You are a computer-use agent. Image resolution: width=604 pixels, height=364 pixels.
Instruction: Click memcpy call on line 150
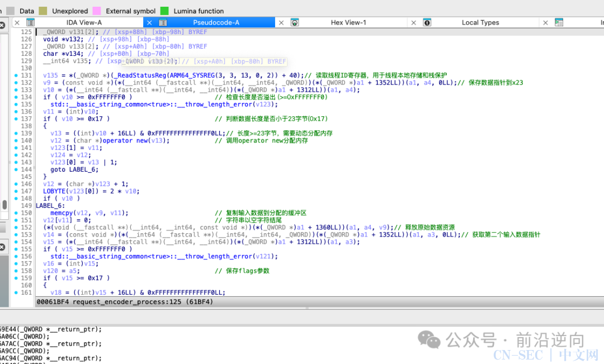click(x=62, y=213)
